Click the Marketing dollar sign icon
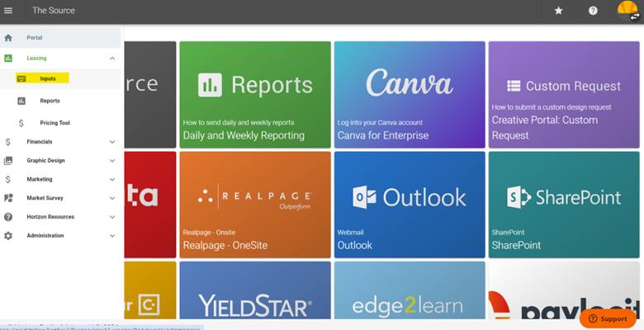Screen dimensions: 644x330 click(x=7, y=179)
